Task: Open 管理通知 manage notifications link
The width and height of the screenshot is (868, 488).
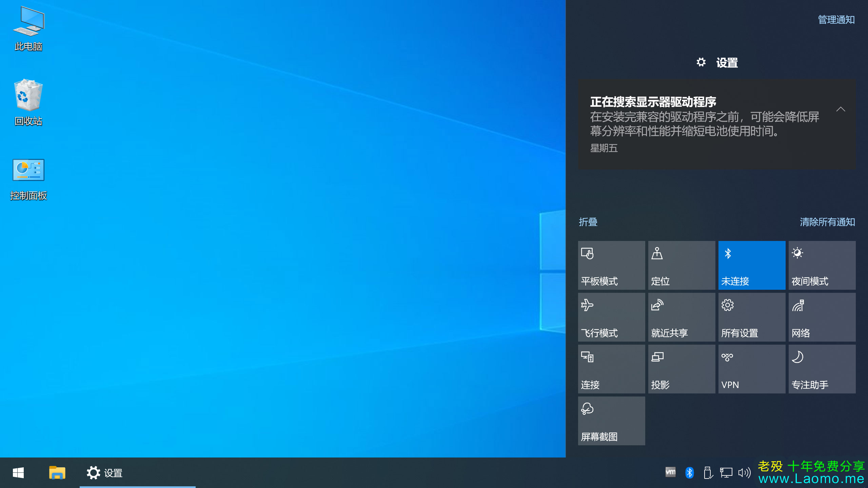Action: 836,20
